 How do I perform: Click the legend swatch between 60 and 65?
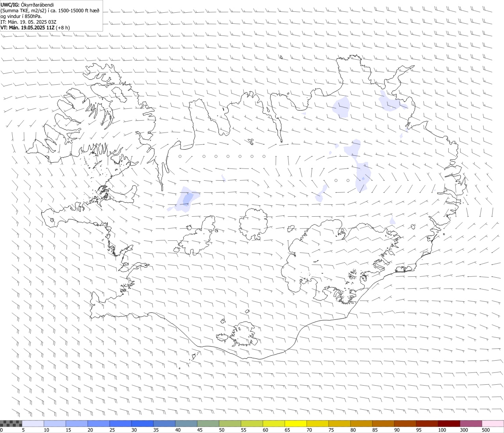coord(274,423)
